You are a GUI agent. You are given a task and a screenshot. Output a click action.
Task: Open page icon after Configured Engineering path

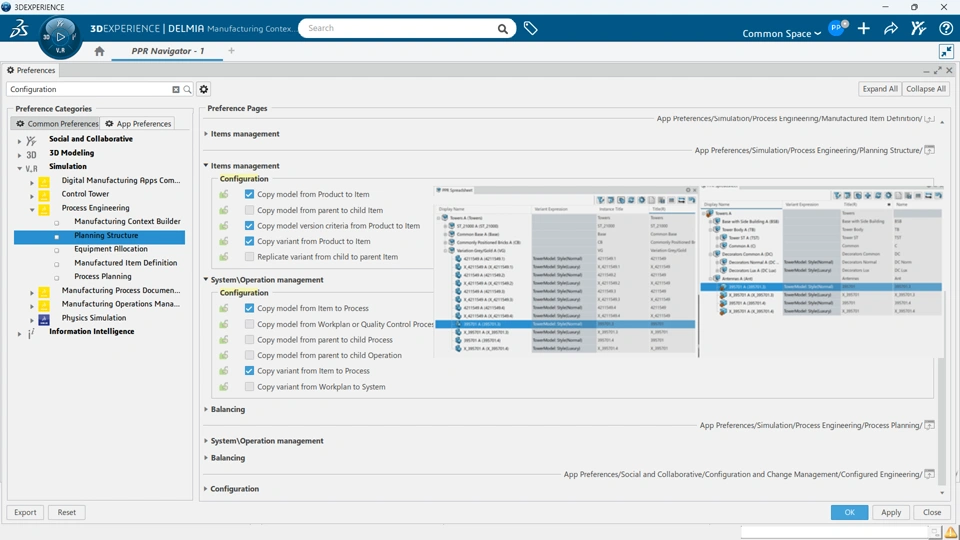(x=929, y=474)
